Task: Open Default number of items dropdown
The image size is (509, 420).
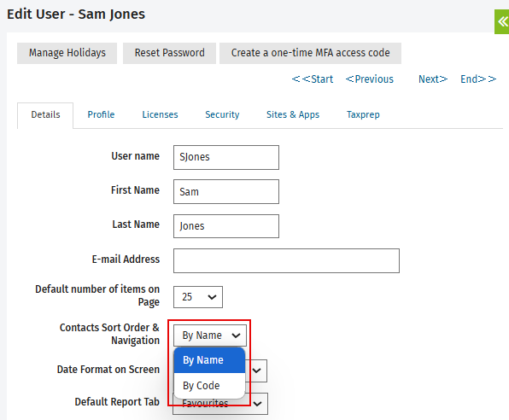Action: [198, 297]
